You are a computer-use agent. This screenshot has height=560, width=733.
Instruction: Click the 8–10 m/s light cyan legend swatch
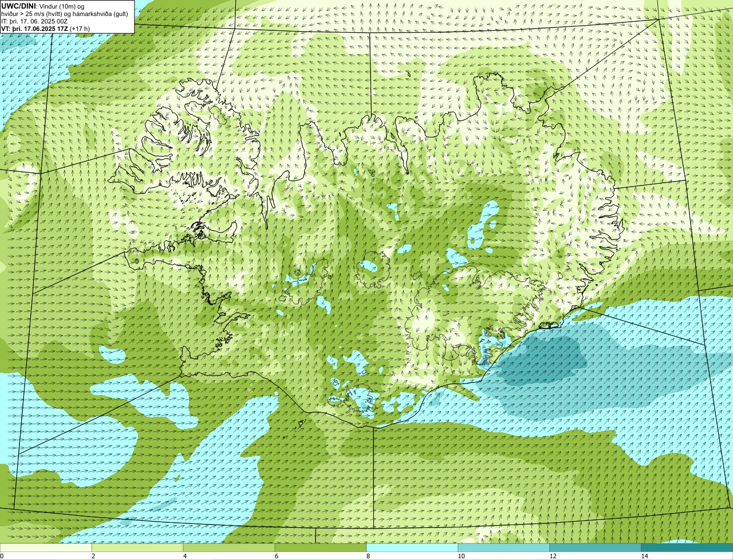click(x=412, y=548)
